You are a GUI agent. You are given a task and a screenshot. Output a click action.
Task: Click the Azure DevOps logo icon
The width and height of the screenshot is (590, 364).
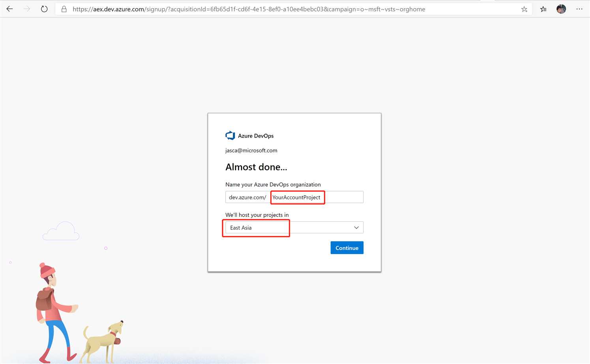(x=230, y=136)
